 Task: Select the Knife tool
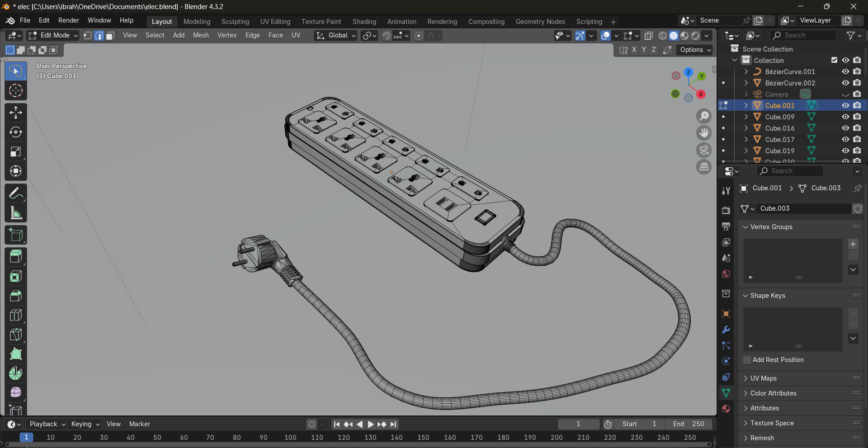click(16, 335)
